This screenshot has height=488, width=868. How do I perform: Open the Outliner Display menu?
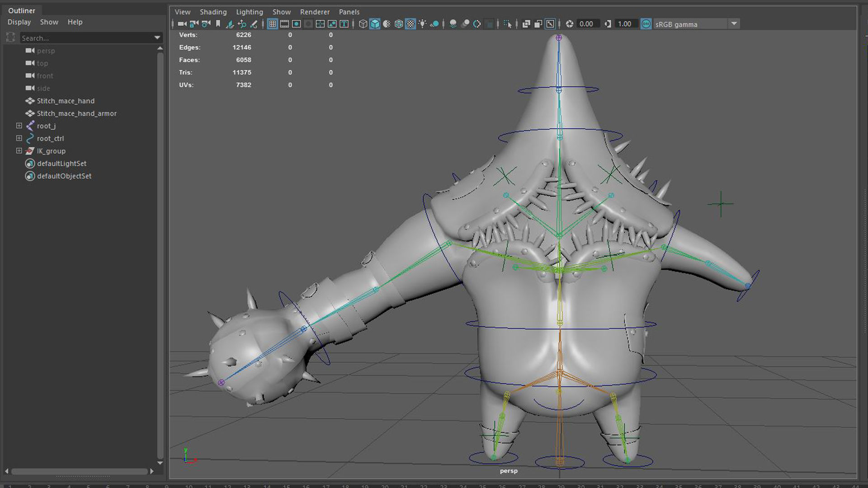tap(19, 22)
